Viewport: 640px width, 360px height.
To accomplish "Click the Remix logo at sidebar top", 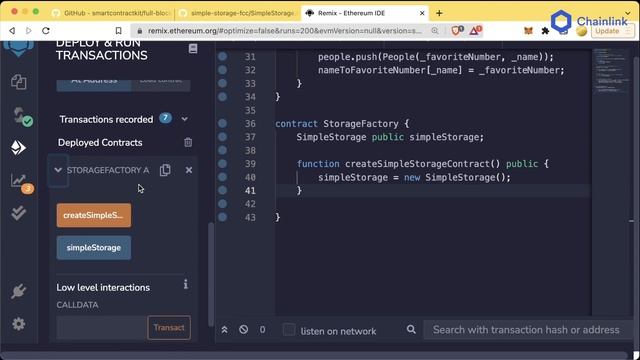I will click(18, 48).
